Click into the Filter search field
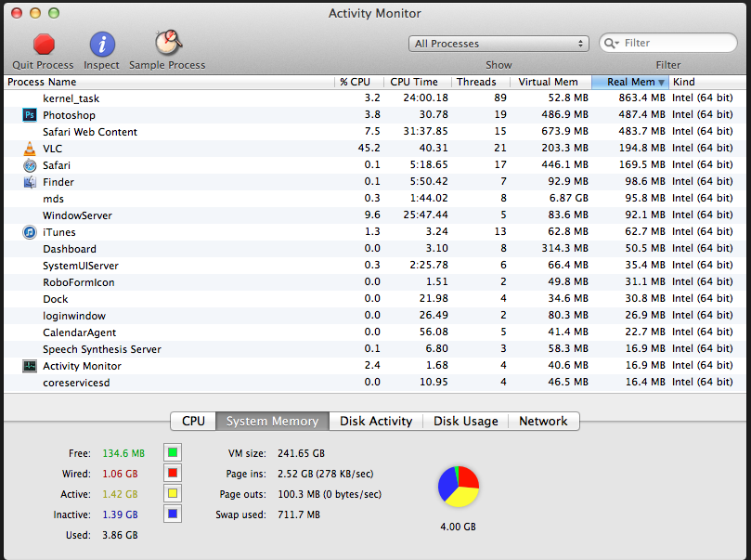 tap(668, 43)
